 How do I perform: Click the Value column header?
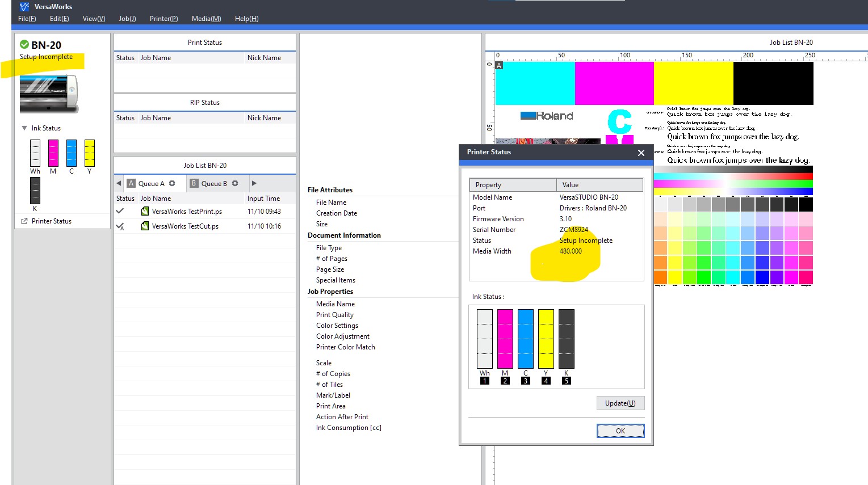599,185
